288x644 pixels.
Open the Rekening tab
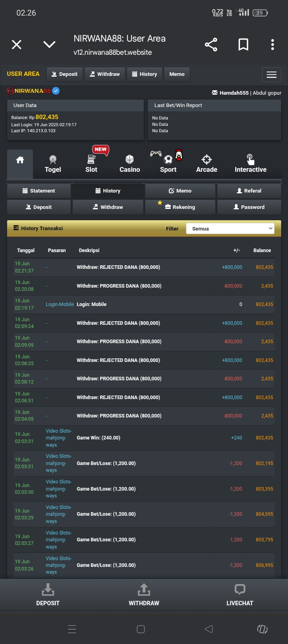tap(180, 207)
